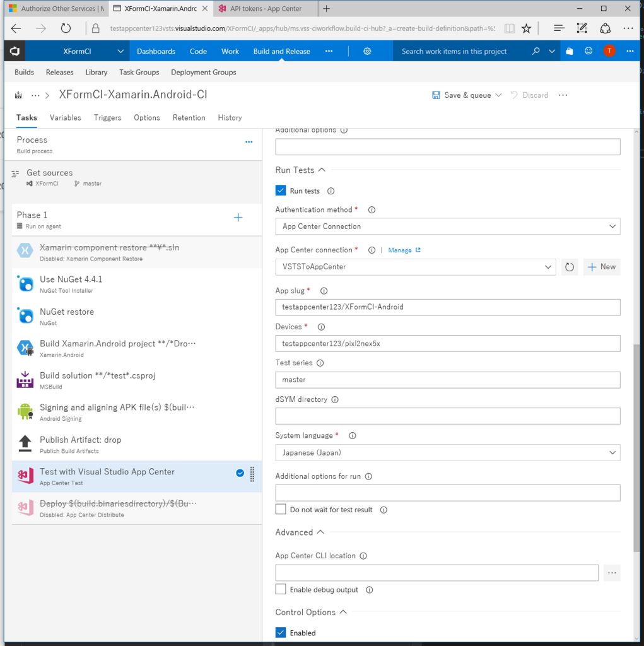This screenshot has height=646, width=644.
Task: Open the Code menu
Action: 198,51
